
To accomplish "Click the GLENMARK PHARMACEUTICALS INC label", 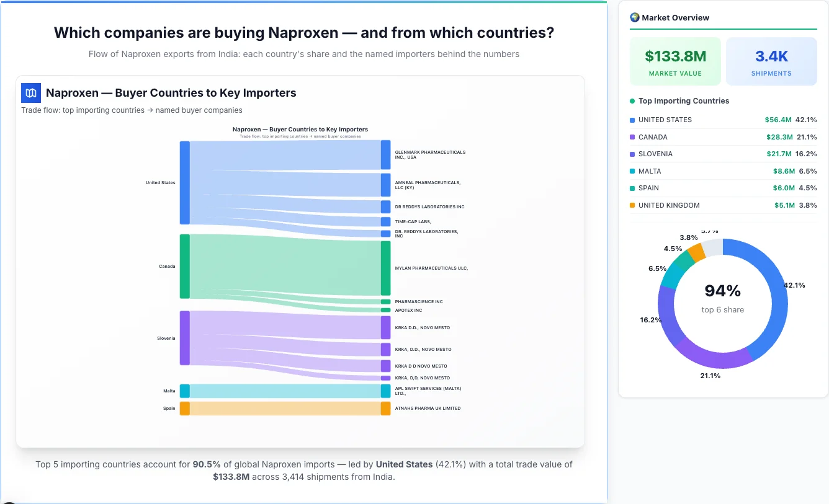I will (431, 154).
